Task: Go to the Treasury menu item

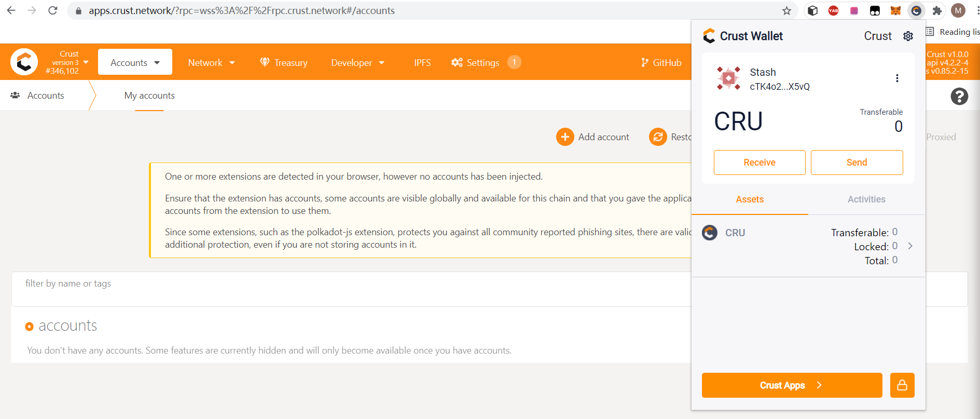Action: tap(284, 63)
